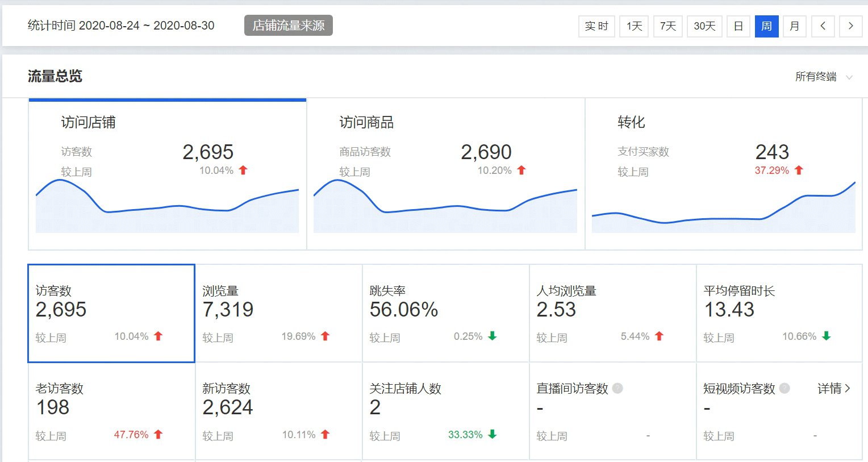The image size is (868, 462).
Task: Click the previous period left arrow
Action: tap(823, 26)
